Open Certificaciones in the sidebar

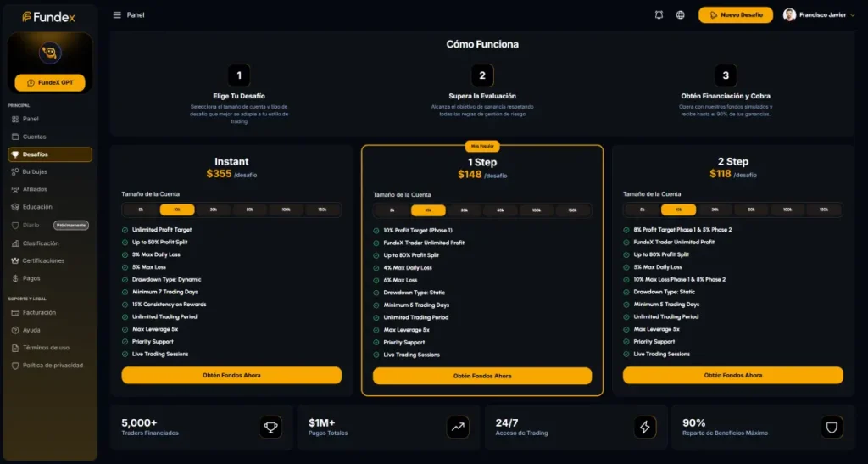50,260
